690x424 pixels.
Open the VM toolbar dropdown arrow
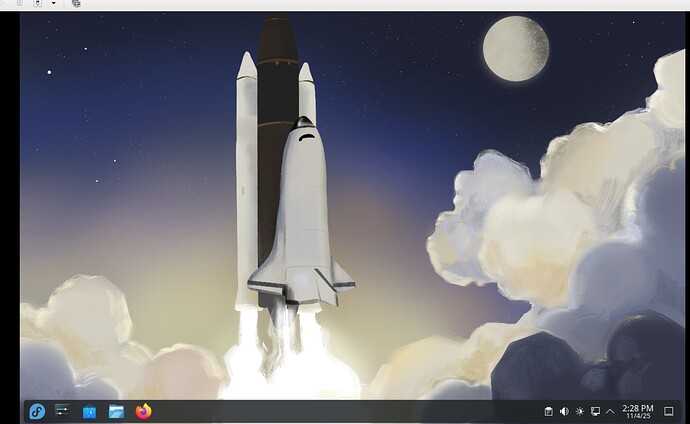click(x=54, y=3)
